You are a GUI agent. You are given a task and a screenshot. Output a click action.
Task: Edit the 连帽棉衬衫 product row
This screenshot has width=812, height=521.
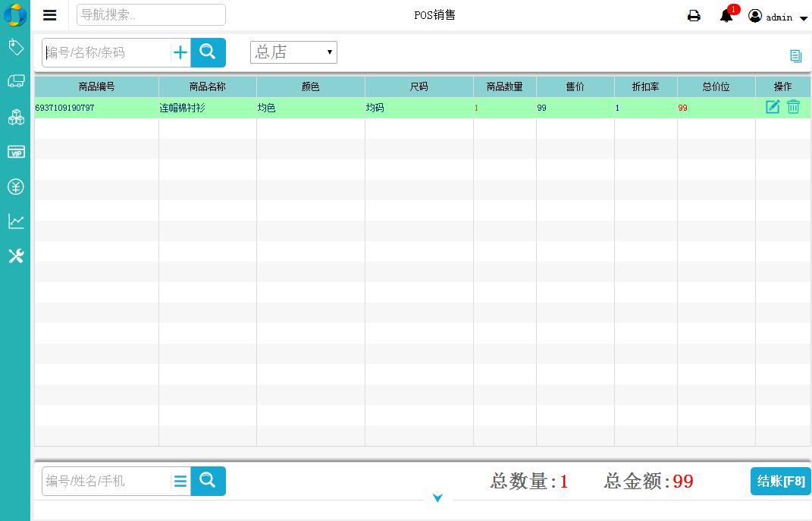(773, 107)
